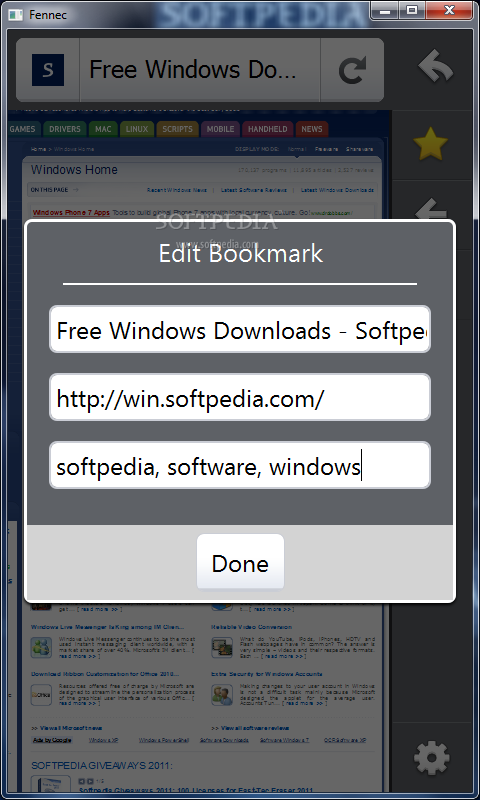Reload the page with the refresh icon

click(352, 70)
